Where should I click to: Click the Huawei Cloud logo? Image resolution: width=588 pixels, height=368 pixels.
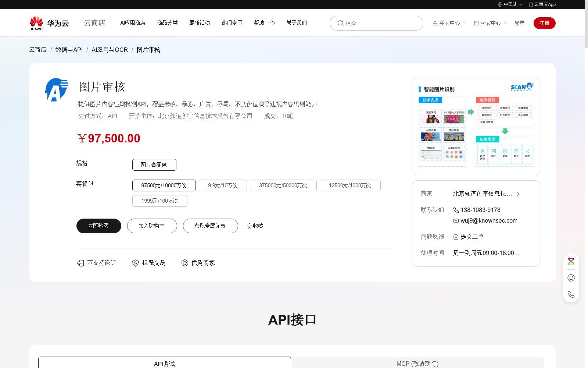pos(49,23)
